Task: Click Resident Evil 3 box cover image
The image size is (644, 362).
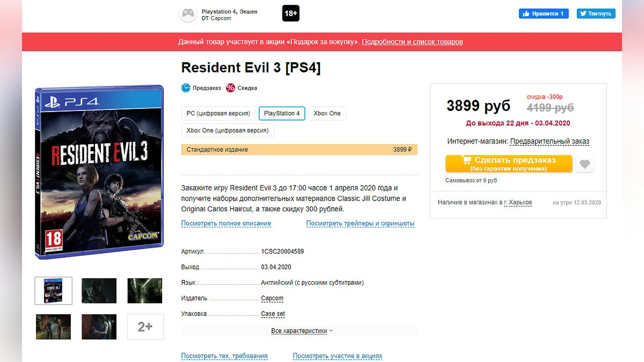Action: [99, 172]
